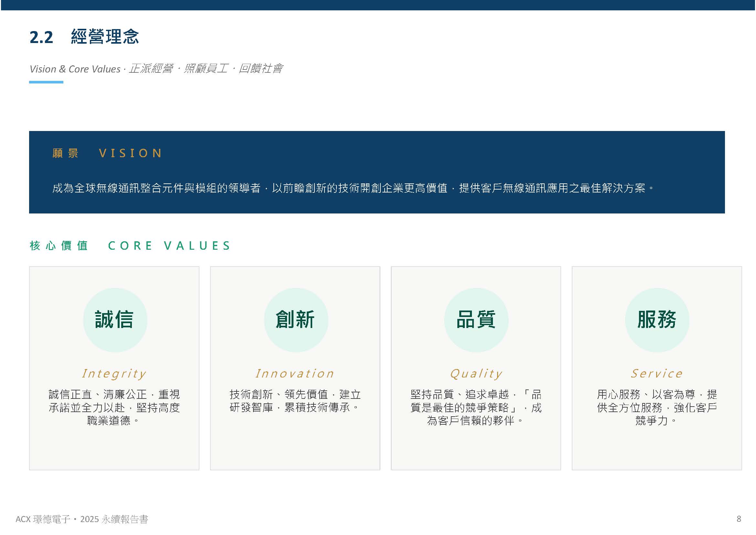756x535 pixels.
Task: Click the Integrity label
Action: pyautogui.click(x=114, y=374)
